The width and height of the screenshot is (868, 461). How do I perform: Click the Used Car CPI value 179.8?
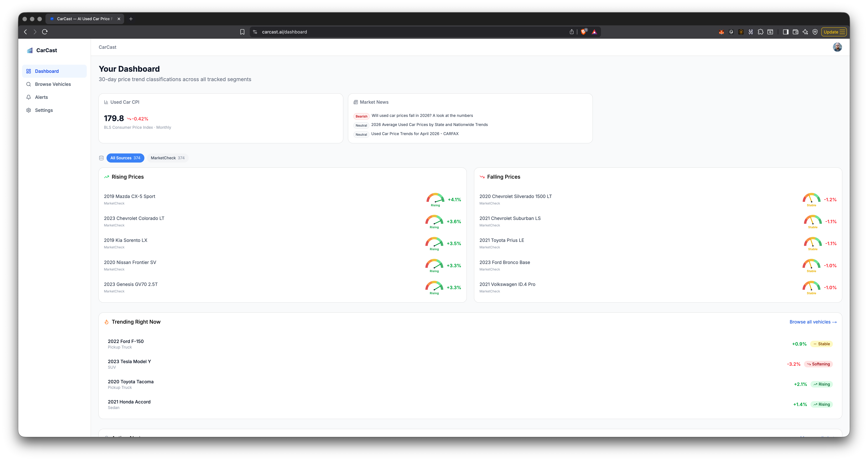click(114, 118)
